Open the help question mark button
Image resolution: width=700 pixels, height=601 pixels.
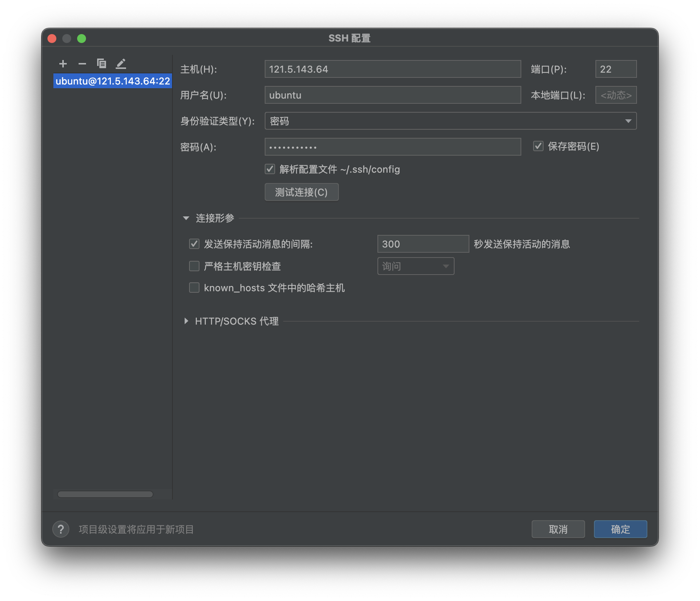[x=61, y=529]
